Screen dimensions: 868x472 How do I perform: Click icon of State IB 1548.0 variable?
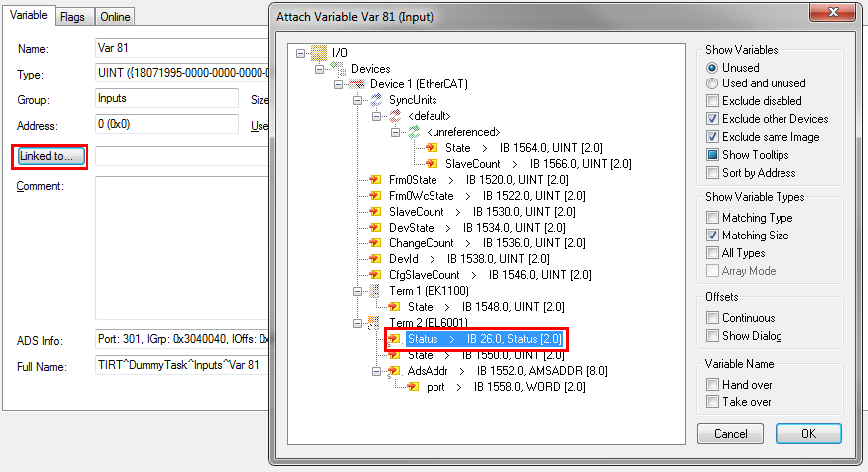click(x=394, y=306)
